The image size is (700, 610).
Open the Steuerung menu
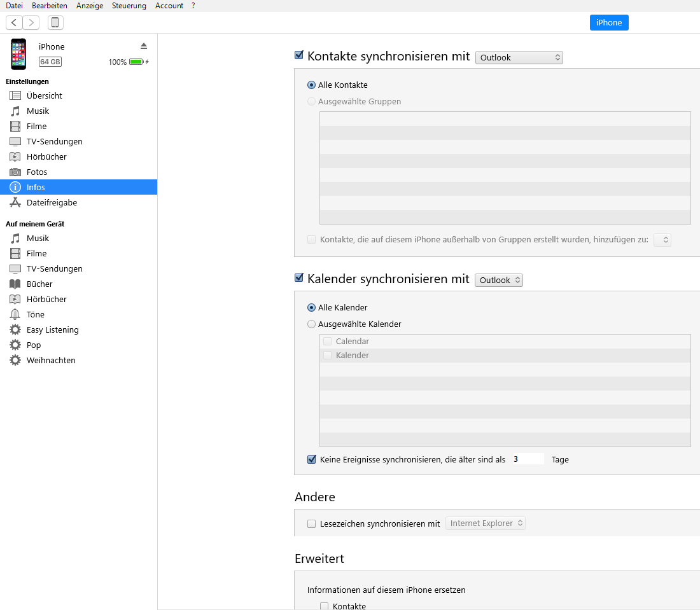pyautogui.click(x=129, y=6)
